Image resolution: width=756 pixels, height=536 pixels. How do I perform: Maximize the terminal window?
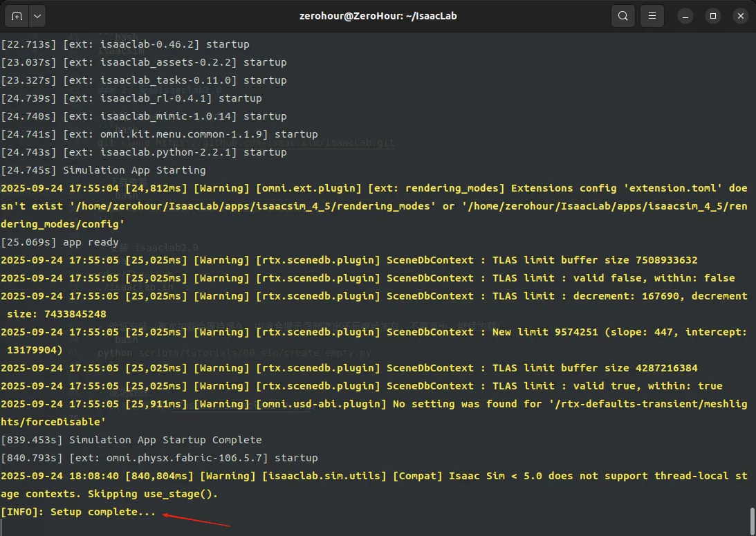click(x=713, y=16)
